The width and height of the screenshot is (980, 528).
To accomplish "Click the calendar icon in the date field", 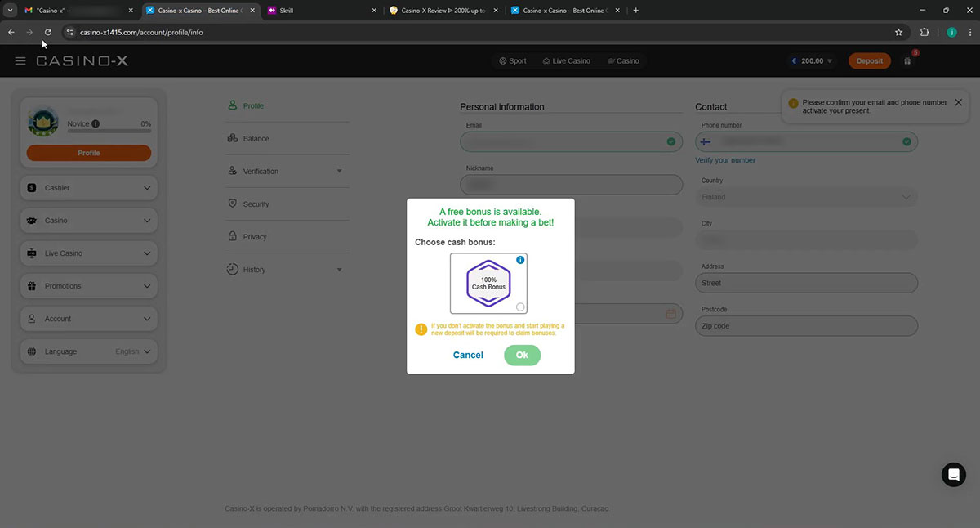I will point(670,314).
